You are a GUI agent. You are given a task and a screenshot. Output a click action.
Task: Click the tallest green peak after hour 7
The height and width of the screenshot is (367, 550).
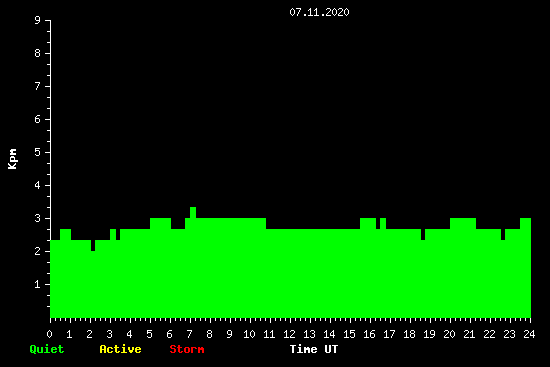pyautogui.click(x=193, y=212)
